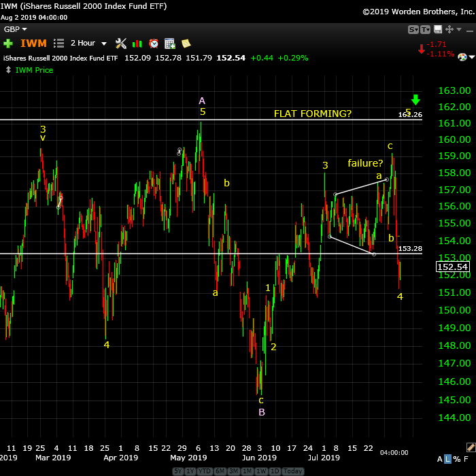
Task: Click the calendar with plus icon
Action: click(170, 44)
